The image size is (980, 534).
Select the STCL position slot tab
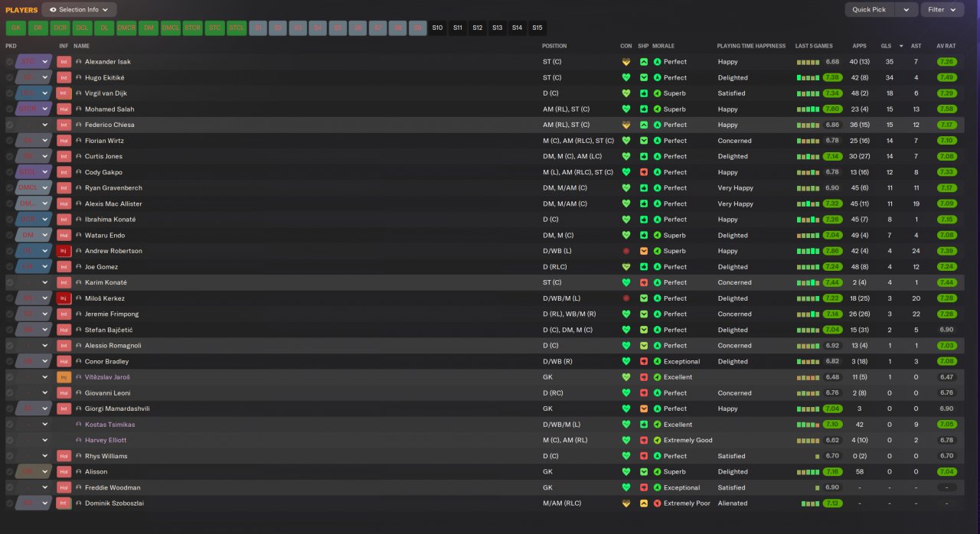[237, 28]
